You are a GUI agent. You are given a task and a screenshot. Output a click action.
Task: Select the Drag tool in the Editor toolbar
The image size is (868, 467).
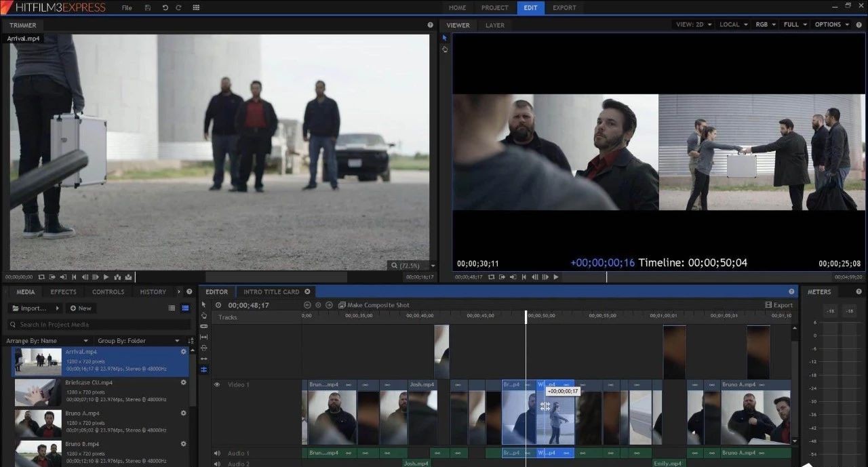pyautogui.click(x=203, y=316)
